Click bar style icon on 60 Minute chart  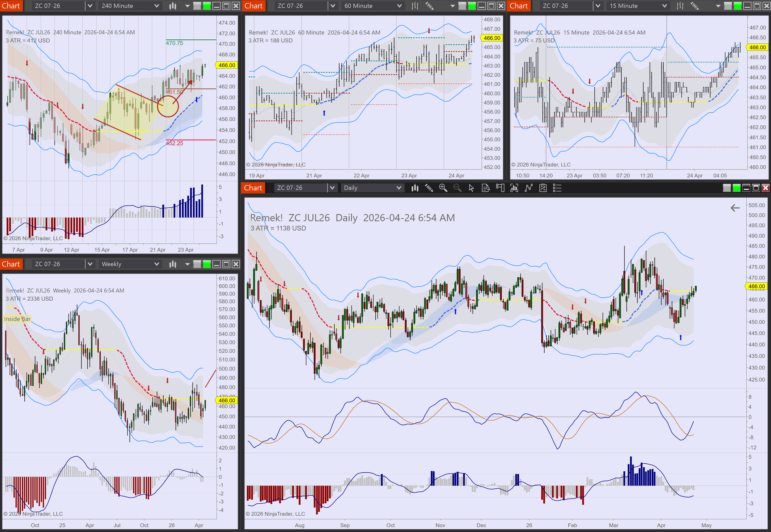coord(415,6)
